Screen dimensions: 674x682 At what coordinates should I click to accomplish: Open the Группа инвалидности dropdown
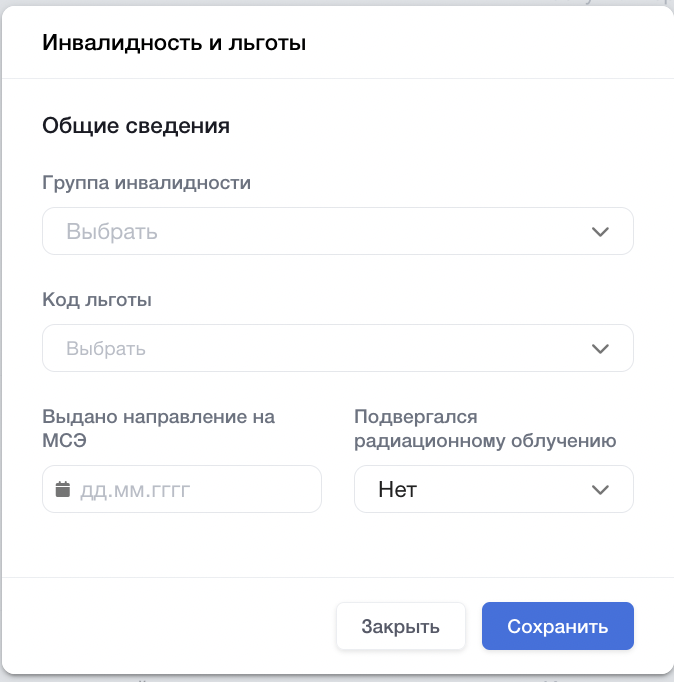point(337,232)
